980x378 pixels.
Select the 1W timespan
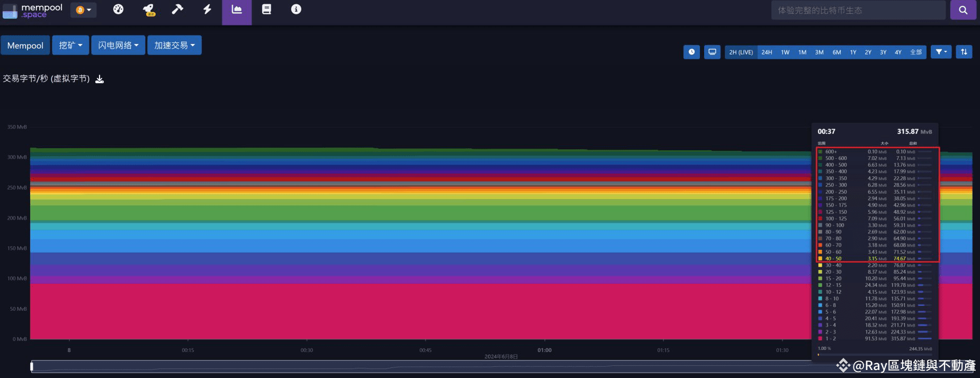pyautogui.click(x=785, y=52)
